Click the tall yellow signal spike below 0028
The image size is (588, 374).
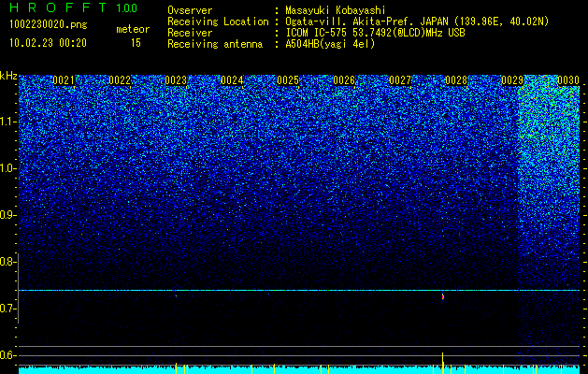pyautogui.click(x=443, y=362)
